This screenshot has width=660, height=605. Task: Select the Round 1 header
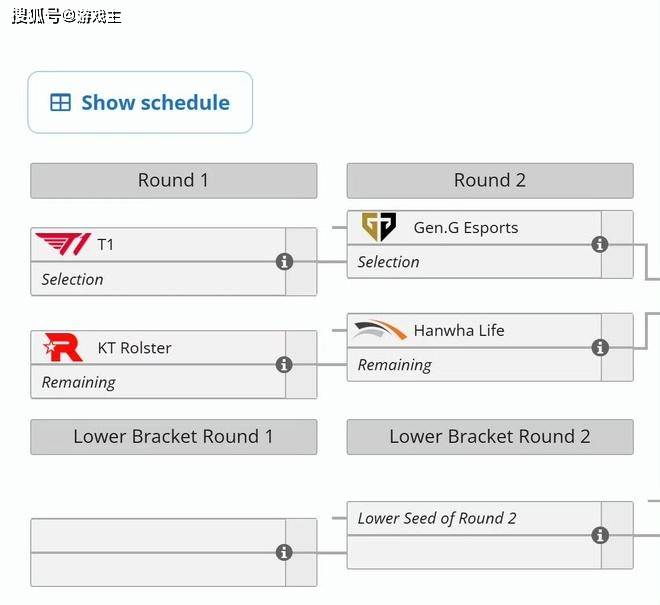point(173,181)
